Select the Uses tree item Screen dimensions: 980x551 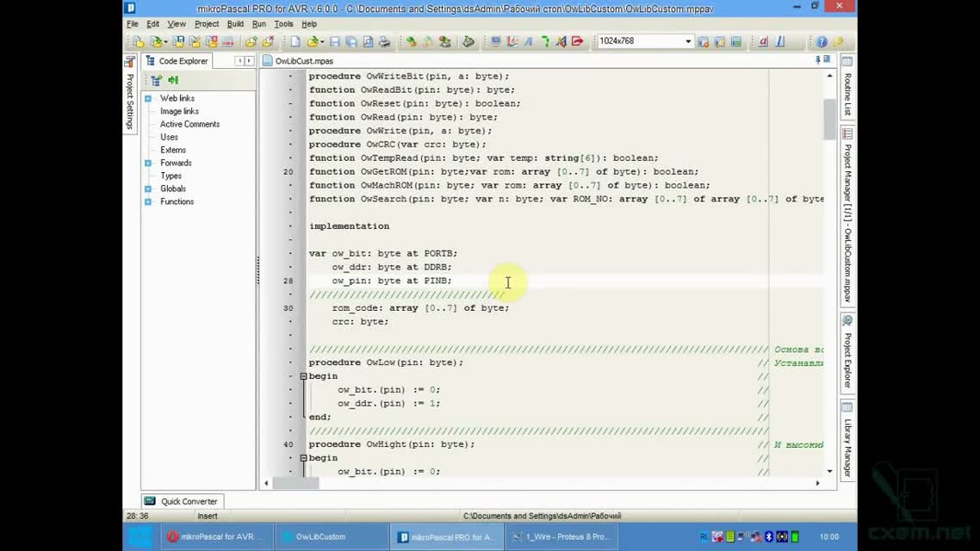(x=169, y=137)
